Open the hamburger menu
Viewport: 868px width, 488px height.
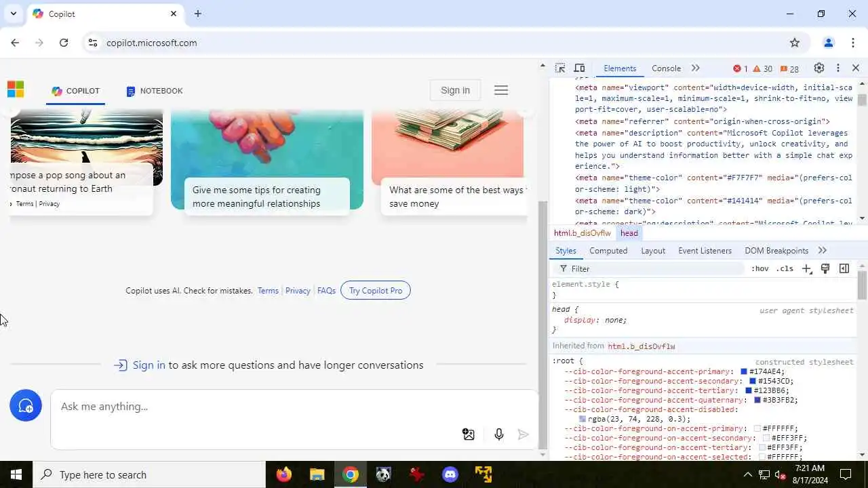(501, 90)
